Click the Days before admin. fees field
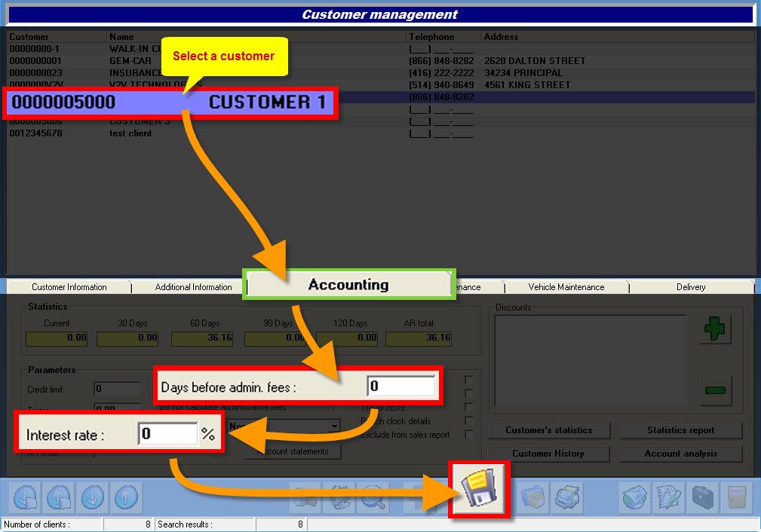This screenshot has height=532, width=761. pyautogui.click(x=401, y=386)
